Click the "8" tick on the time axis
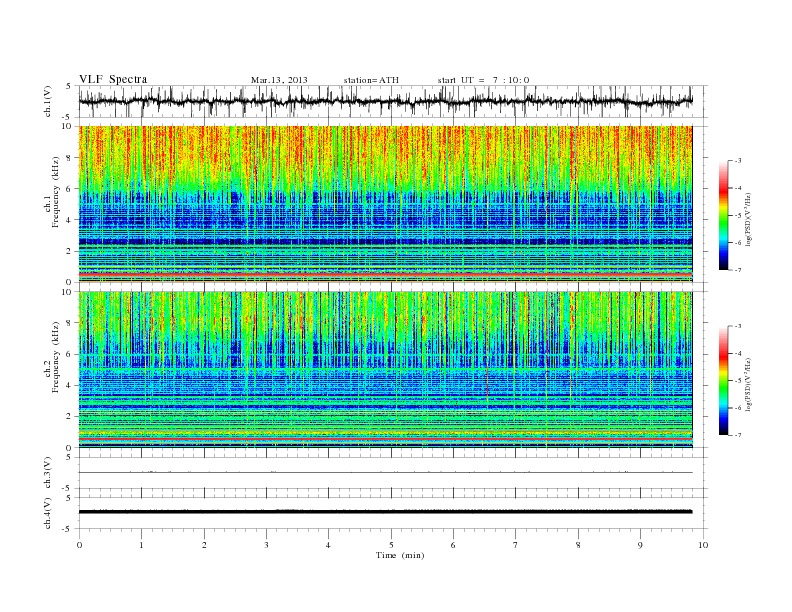792x612 pixels. point(578,545)
